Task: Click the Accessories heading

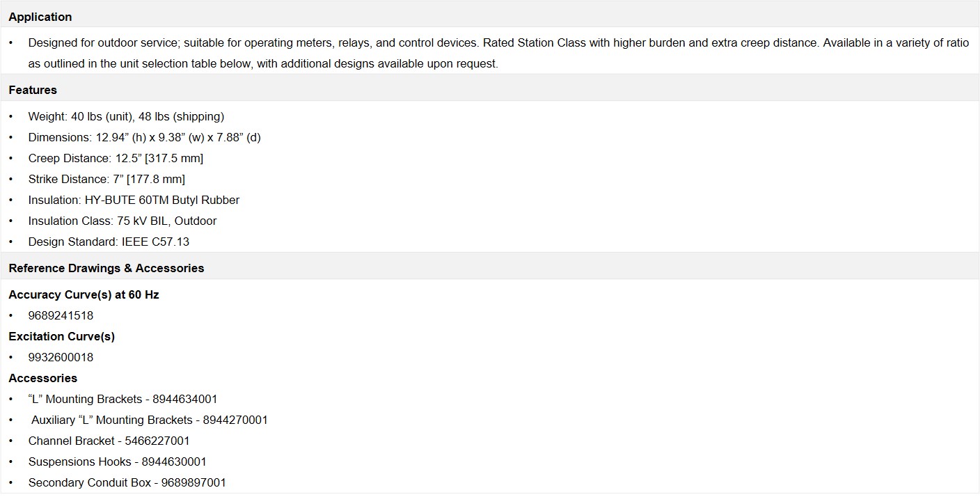Action: tap(42, 378)
